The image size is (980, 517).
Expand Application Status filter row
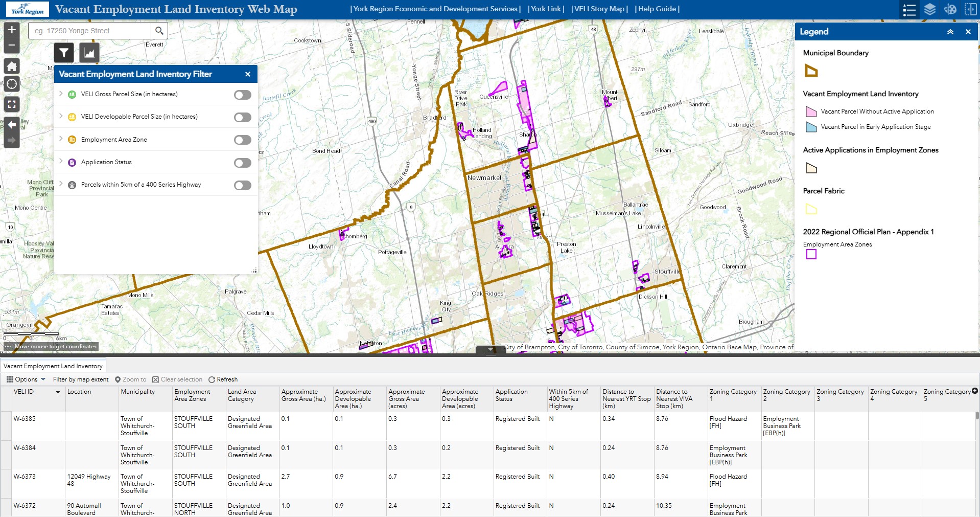coord(61,162)
